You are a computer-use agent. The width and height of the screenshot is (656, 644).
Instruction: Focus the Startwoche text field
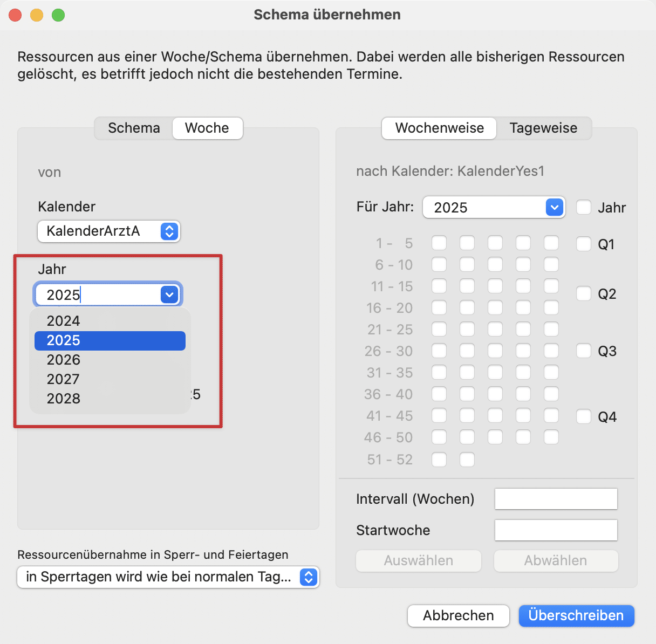tap(556, 530)
